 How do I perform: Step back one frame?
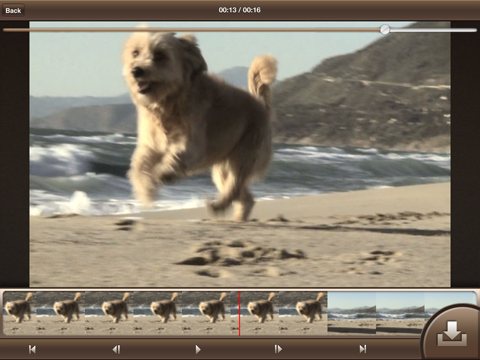pyautogui.click(x=116, y=349)
